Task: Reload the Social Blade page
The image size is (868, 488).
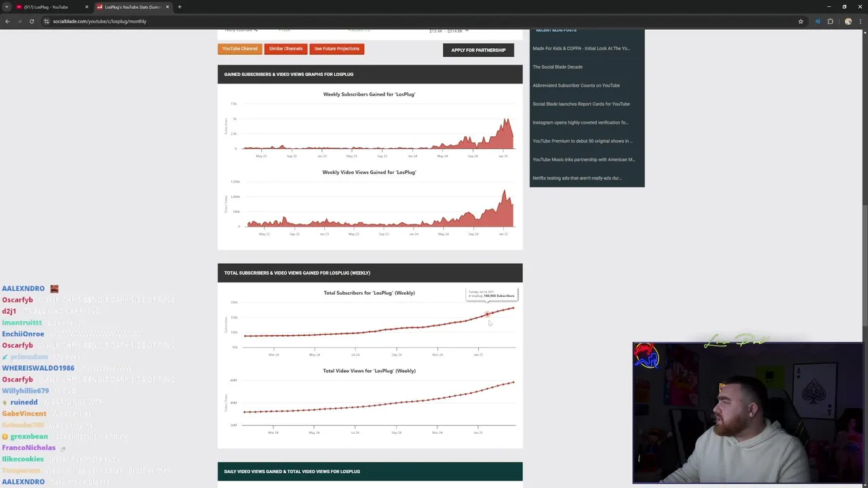Action: [x=32, y=21]
